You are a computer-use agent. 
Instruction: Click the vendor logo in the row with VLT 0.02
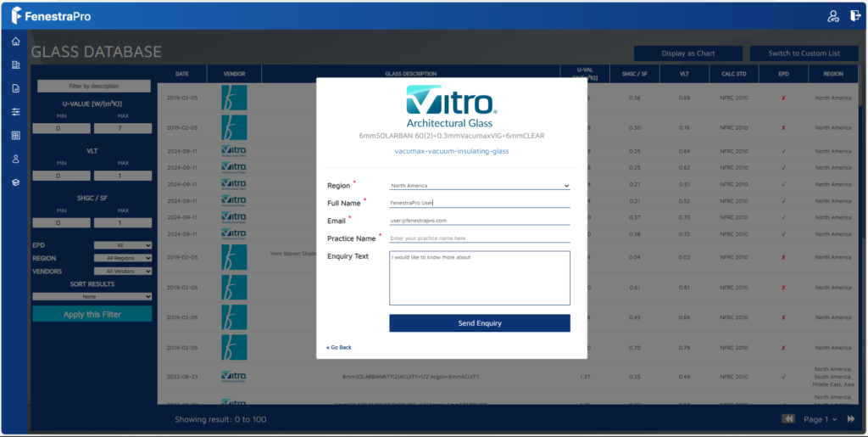point(234,257)
